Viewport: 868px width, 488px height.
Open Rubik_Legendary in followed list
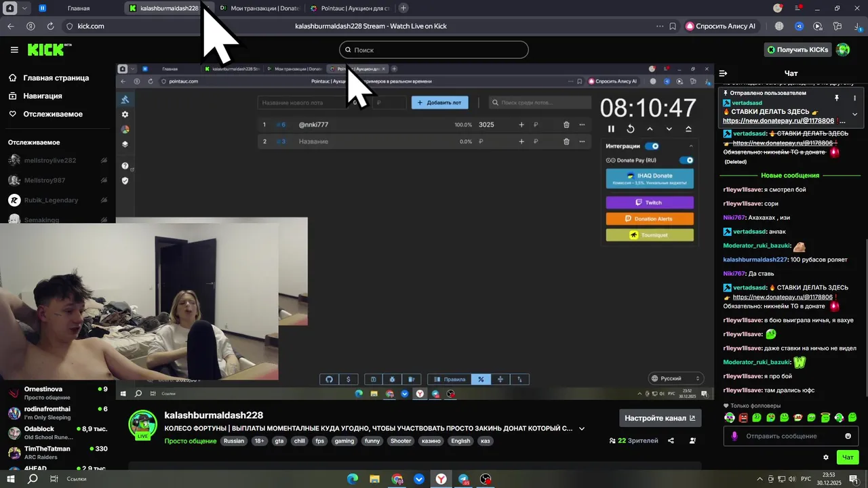click(x=57, y=200)
